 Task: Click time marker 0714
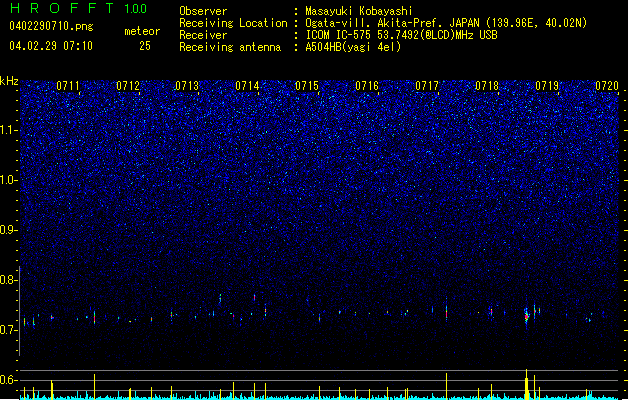(247, 86)
